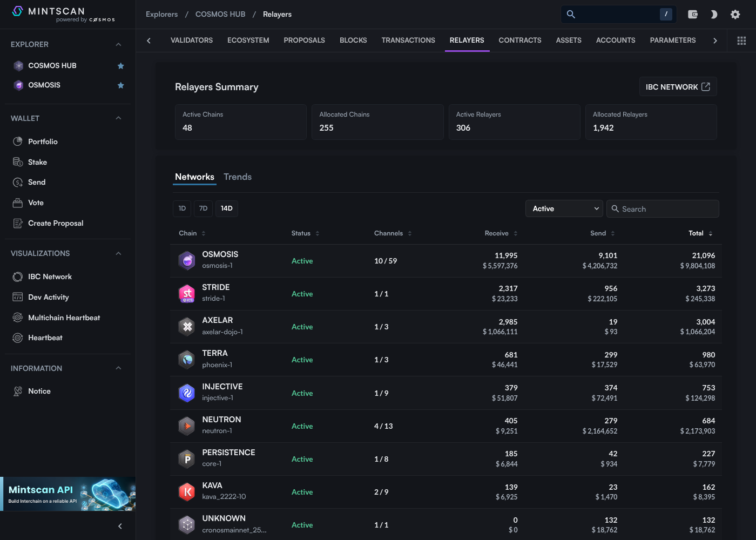Select the 14D time range
The width and height of the screenshot is (756, 540).
pyautogui.click(x=227, y=208)
